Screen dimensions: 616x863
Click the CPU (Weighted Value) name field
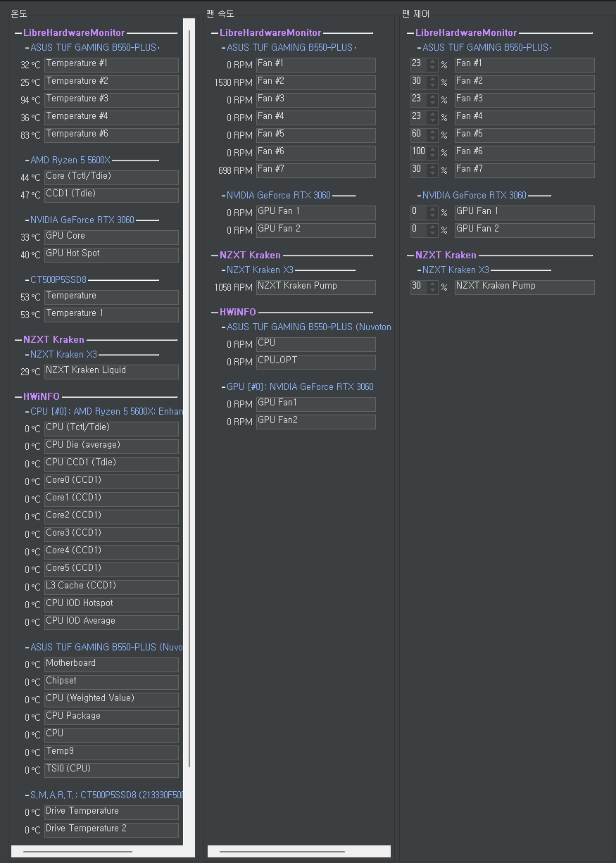point(111,700)
